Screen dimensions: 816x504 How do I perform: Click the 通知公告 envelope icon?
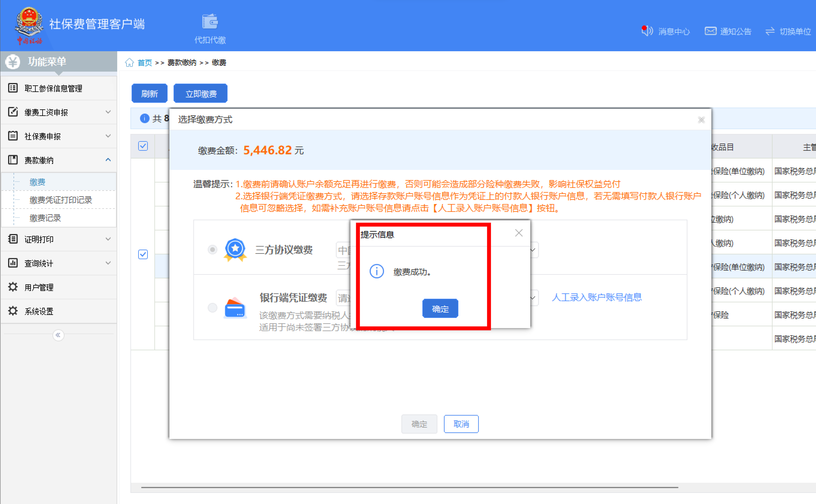click(710, 31)
